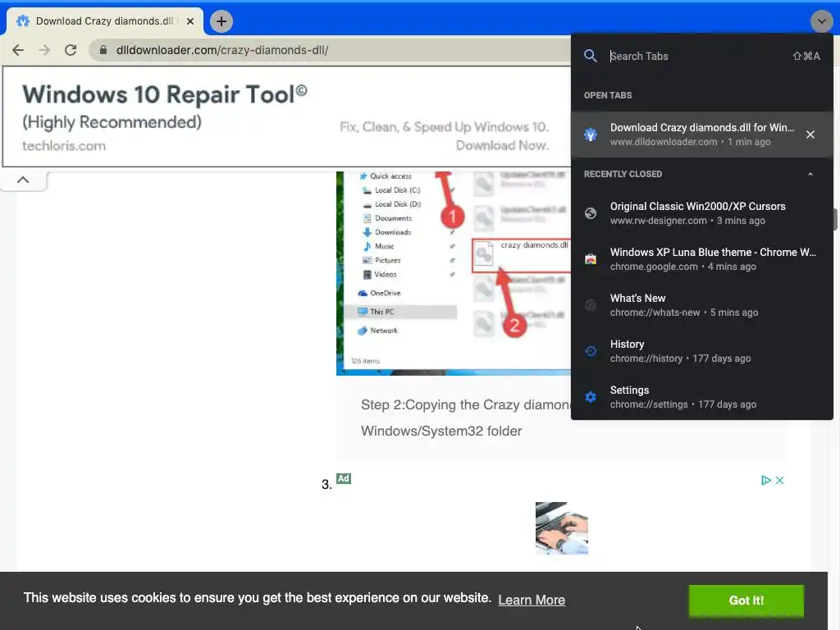Click the tutorial screenshot with crazy diamonds.dll
This screenshot has height=630, width=840.
tap(453, 273)
